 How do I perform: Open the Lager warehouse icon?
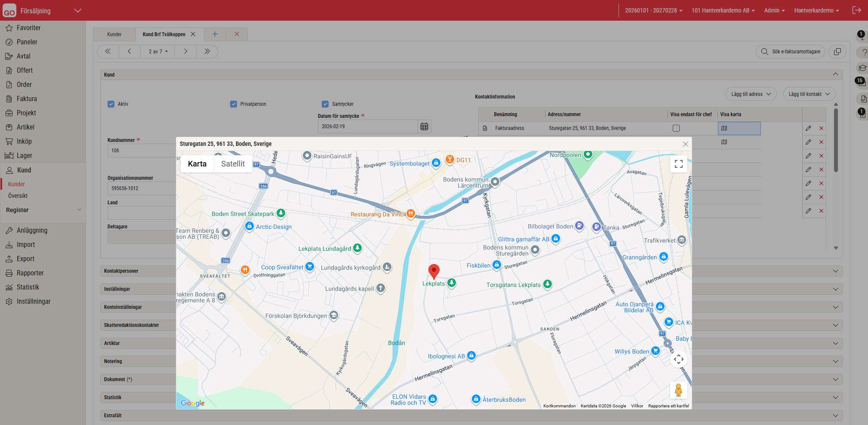tap(9, 156)
